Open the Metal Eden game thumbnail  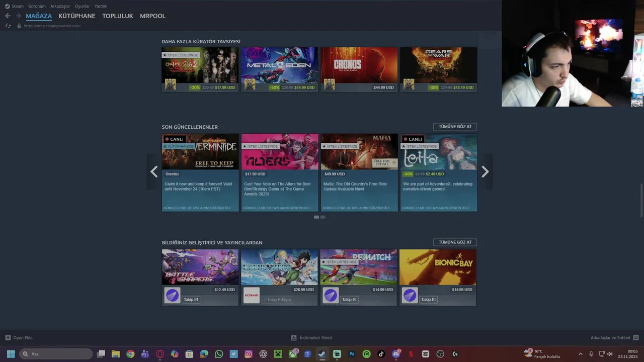pos(280,65)
